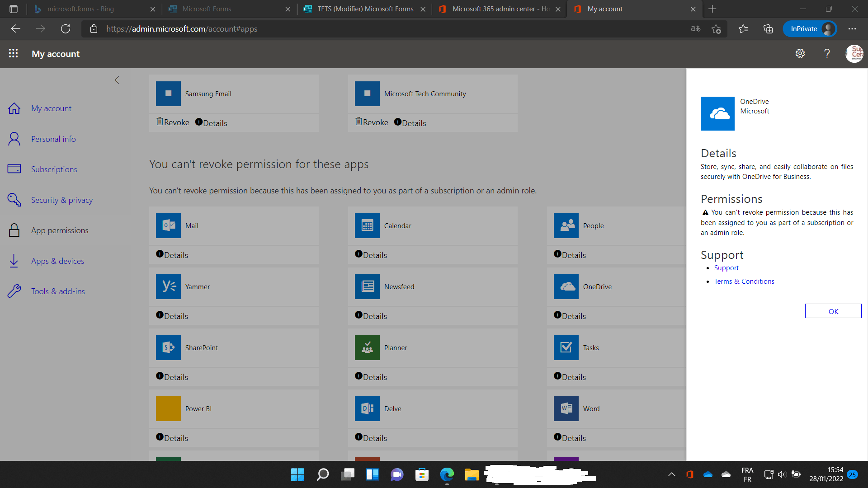Viewport: 868px width, 488px height.
Task: Open File Explorer from the taskbar
Action: pos(471,474)
